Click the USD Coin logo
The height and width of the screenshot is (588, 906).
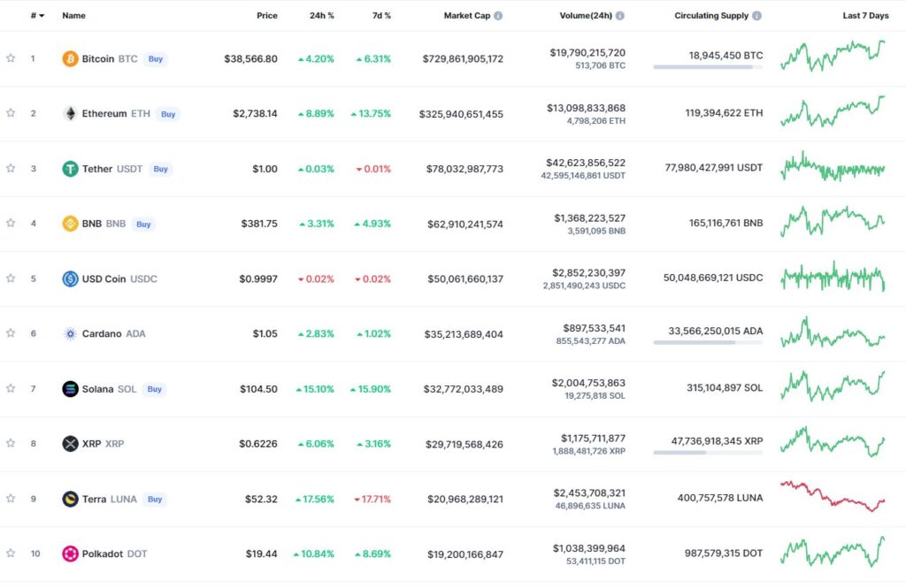point(70,279)
